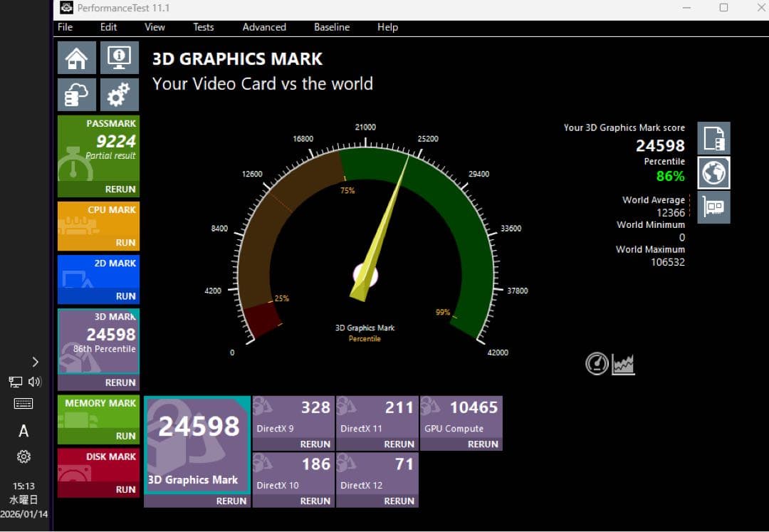Open System Information via the monitor icon

pyautogui.click(x=119, y=58)
